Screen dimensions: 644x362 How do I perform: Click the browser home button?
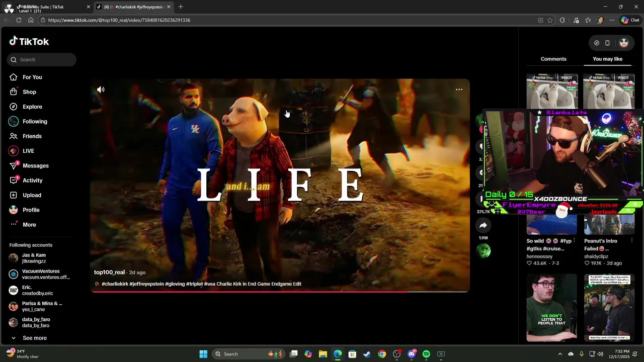coord(31,20)
